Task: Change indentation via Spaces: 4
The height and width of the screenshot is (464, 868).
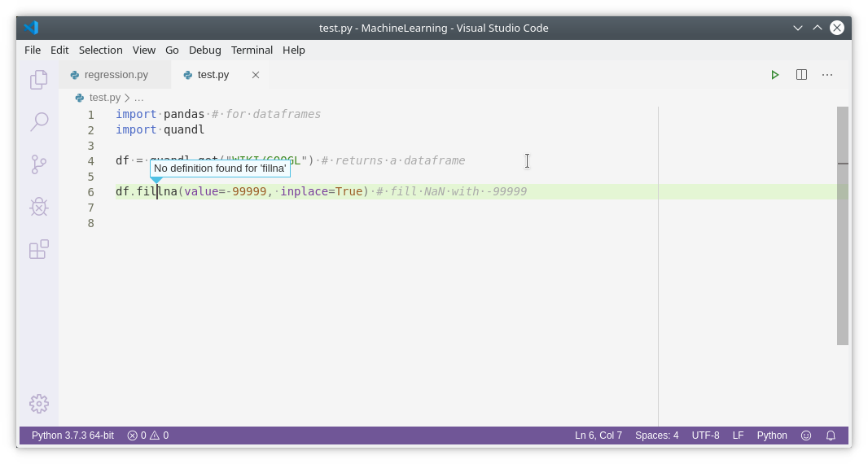Action: (656, 436)
